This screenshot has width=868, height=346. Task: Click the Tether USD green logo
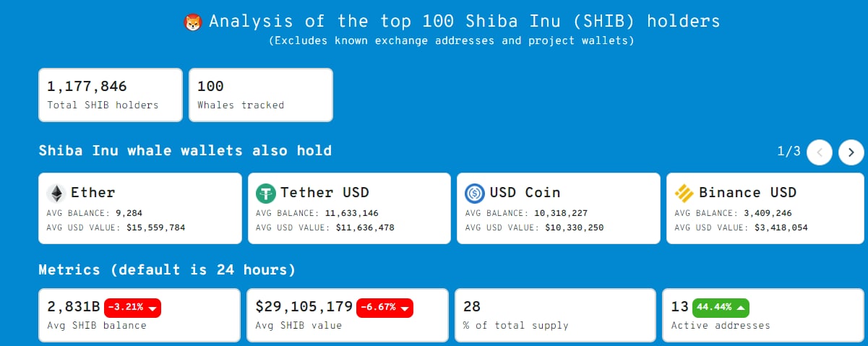click(266, 194)
